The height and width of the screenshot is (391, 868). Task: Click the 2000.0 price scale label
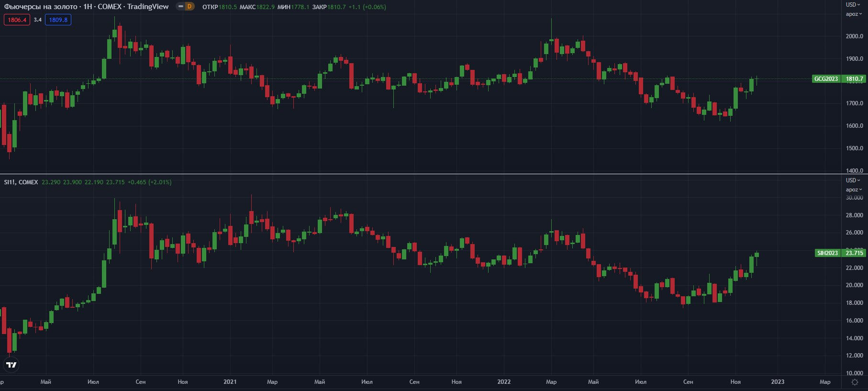(x=854, y=36)
